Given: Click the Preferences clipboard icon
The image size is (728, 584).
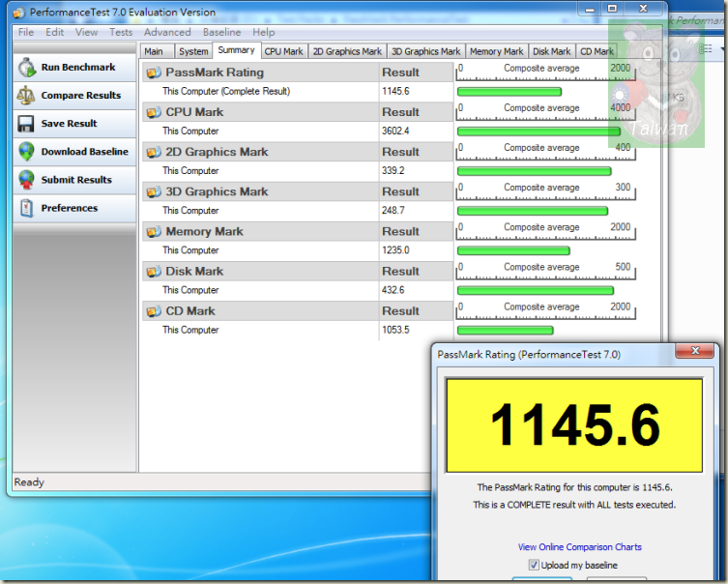Looking at the screenshot, I should point(27,208).
